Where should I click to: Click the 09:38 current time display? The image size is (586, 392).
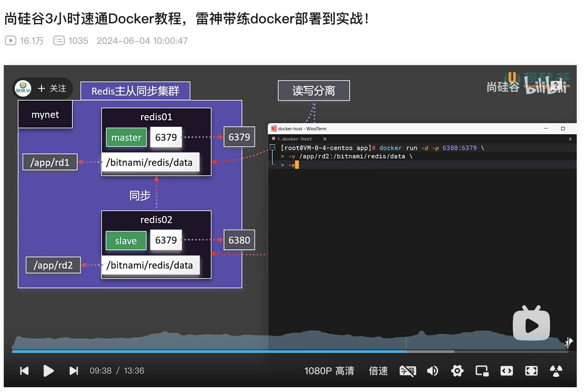(x=101, y=371)
